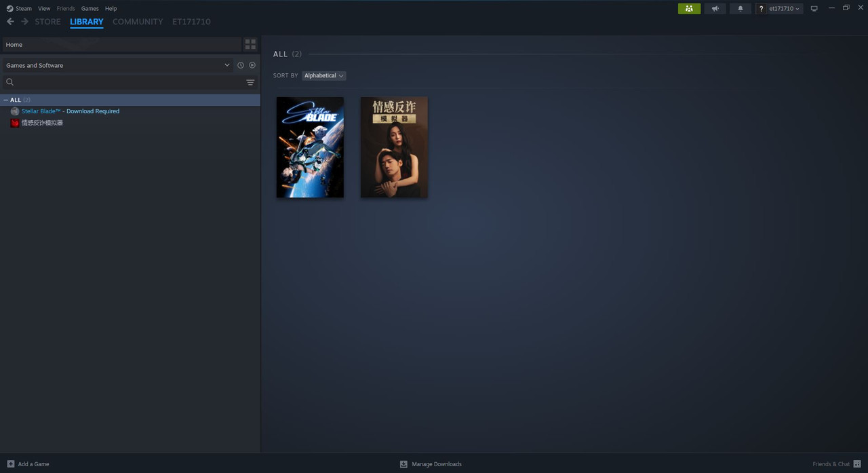Select 情感反诈模拟器 in the sidebar list
This screenshot has width=868, height=473.
42,123
